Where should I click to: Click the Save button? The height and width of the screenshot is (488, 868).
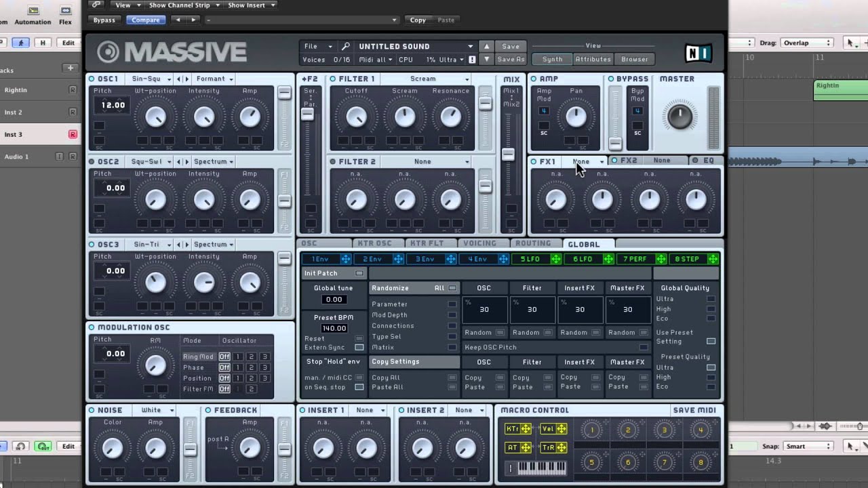click(511, 46)
